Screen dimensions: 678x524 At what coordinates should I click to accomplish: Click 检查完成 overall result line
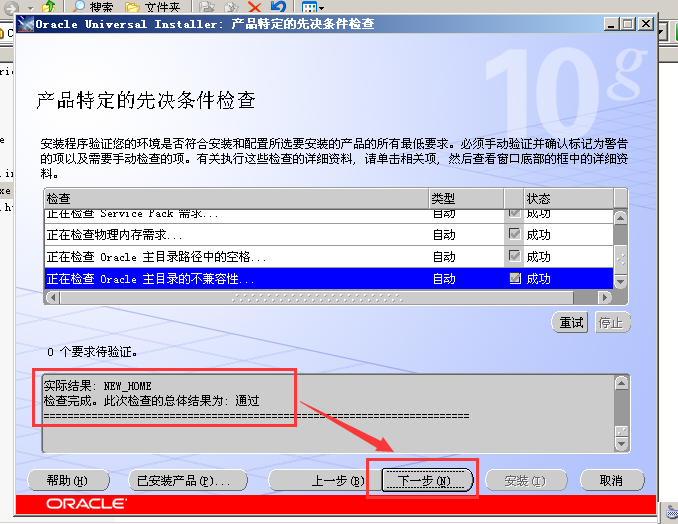(151, 401)
